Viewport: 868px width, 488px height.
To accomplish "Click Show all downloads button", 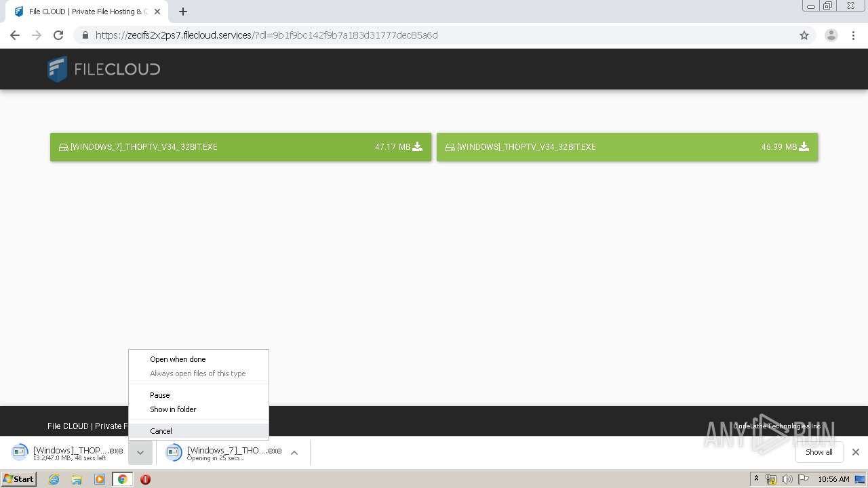I will pyautogui.click(x=818, y=452).
